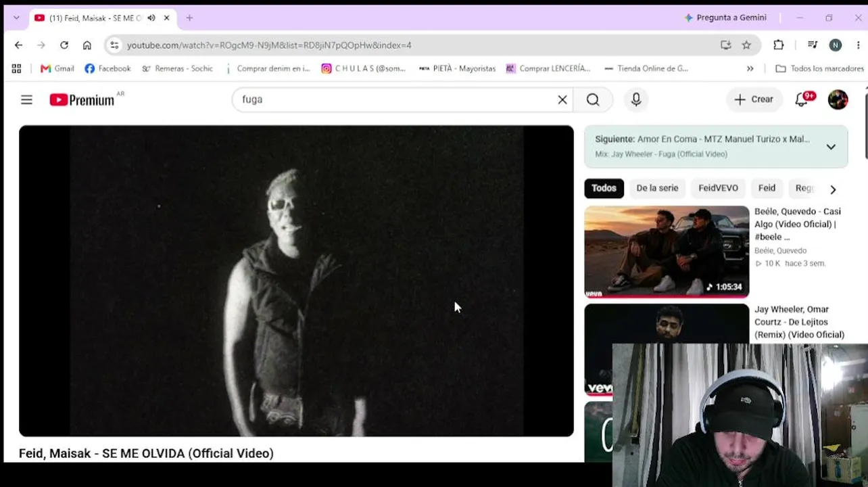Select the Feid filter chip
868x487 pixels.
tap(767, 188)
